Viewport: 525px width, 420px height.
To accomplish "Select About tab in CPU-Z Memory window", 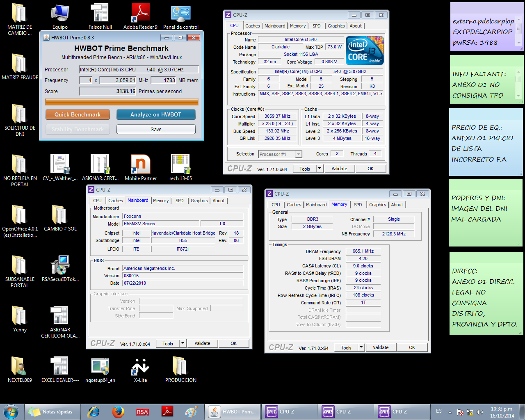I will tap(397, 205).
